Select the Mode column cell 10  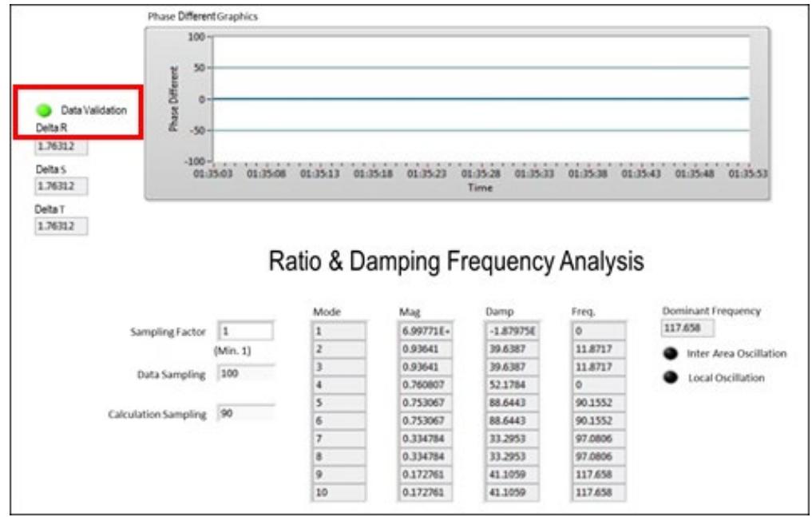[339, 492]
